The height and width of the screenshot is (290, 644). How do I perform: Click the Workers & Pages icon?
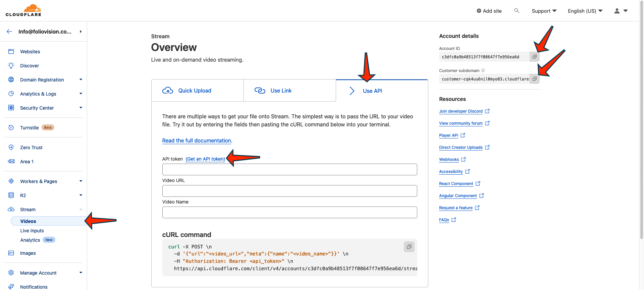(x=11, y=181)
